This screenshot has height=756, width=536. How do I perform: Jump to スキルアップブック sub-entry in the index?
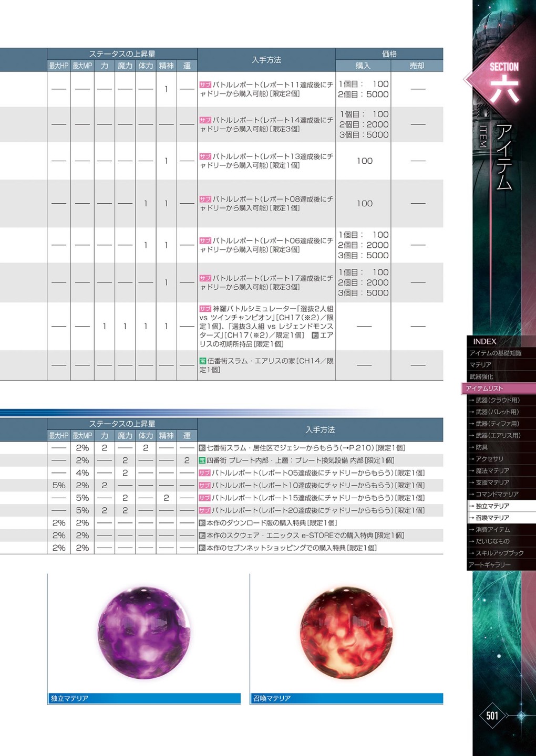(499, 553)
